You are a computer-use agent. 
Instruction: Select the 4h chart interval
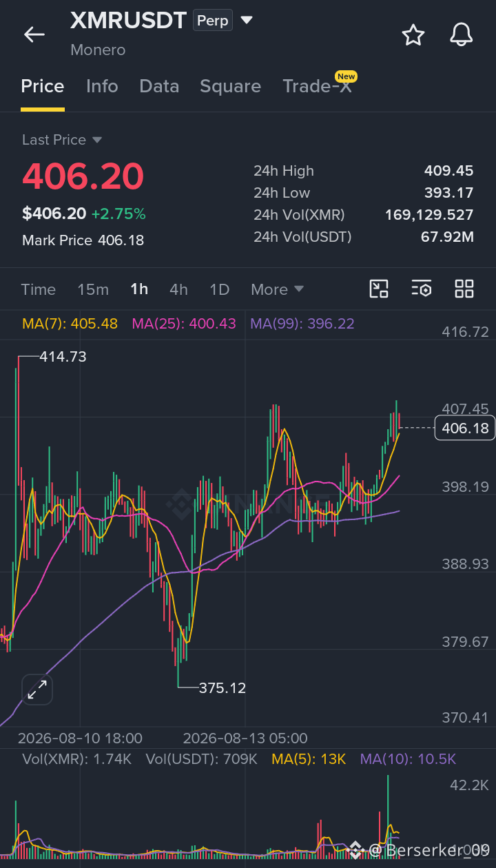178,289
